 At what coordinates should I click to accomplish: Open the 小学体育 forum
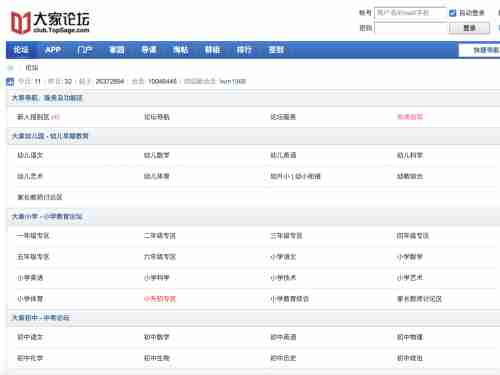pos(30,299)
